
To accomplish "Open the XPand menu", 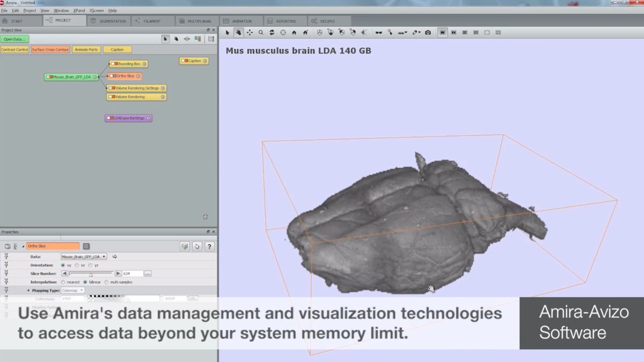I will pyautogui.click(x=78, y=10).
